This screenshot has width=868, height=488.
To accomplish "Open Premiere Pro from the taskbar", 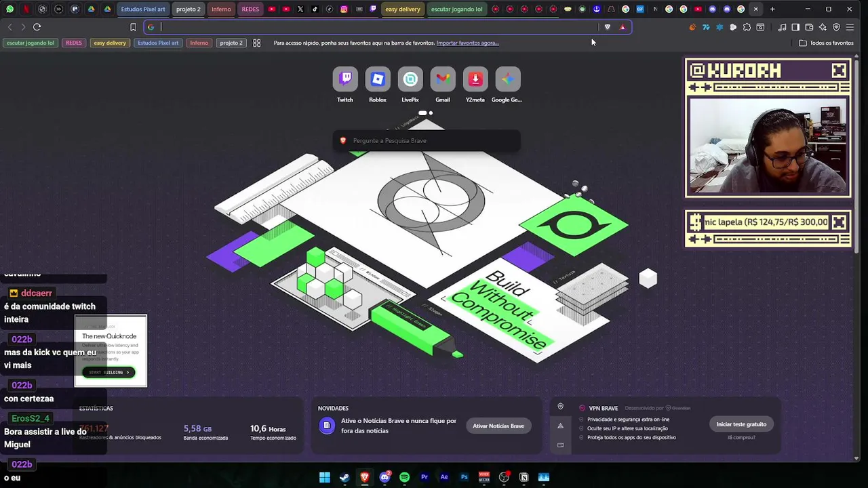I will (x=425, y=477).
